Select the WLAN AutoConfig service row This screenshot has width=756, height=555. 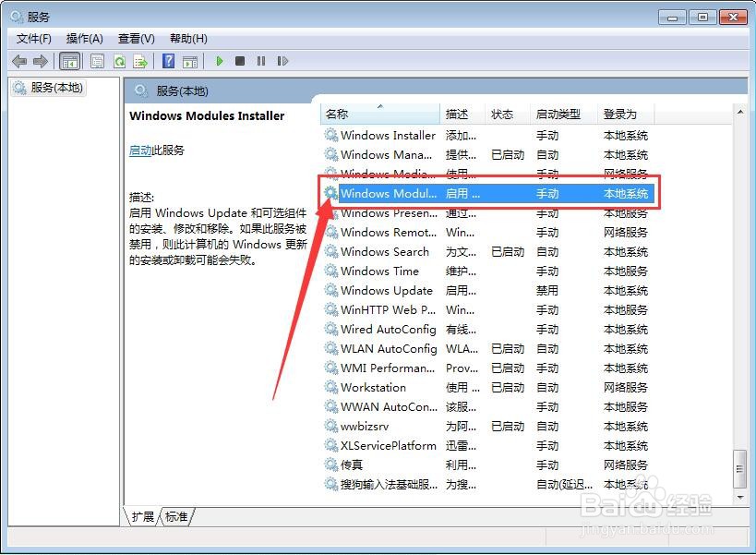[487, 349]
